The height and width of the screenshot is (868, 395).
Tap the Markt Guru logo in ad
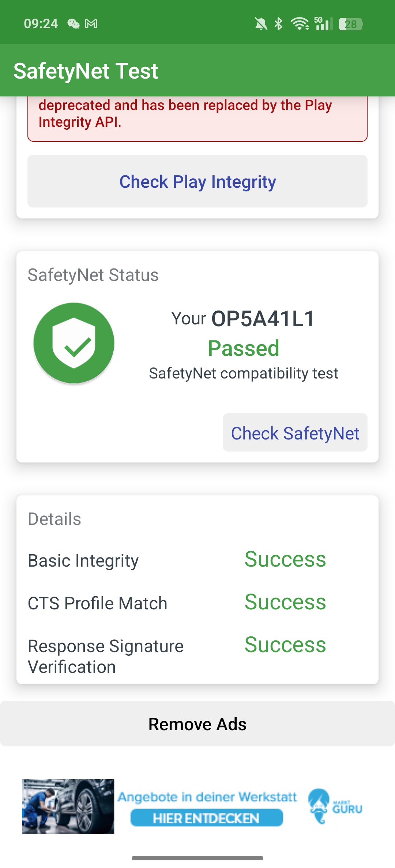click(335, 806)
